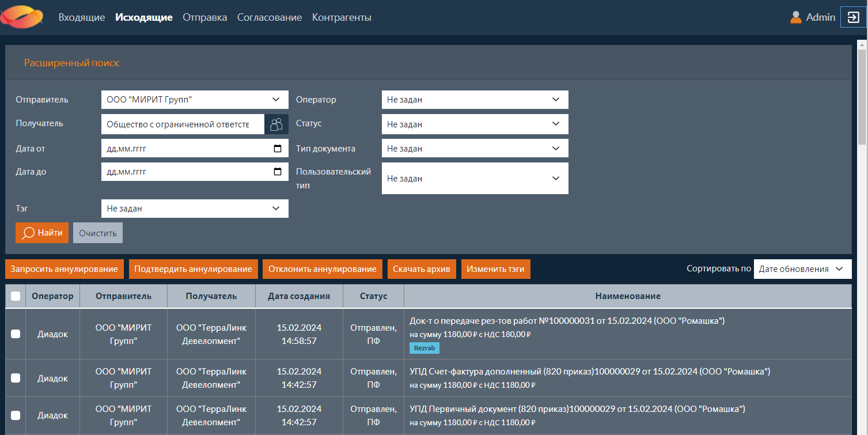Click the creation date 15.02.2024 14:58:57
This screenshot has height=435, width=868.
[300, 334]
